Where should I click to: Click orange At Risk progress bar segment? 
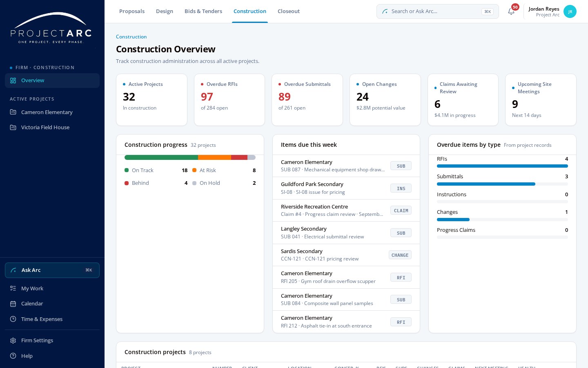click(x=214, y=157)
